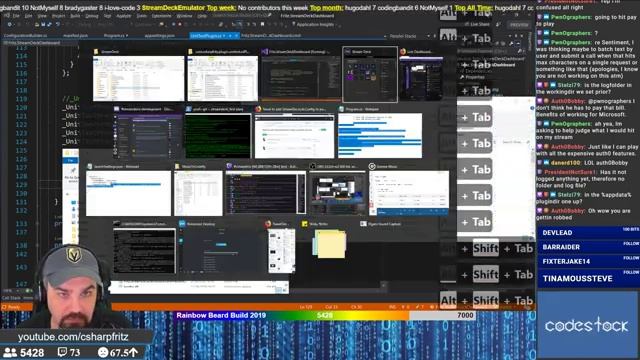Image resolution: width=640 pixels, height=360 pixels.
Task: Click line number 119 in the code editor
Action: pyautogui.click(x=21, y=99)
